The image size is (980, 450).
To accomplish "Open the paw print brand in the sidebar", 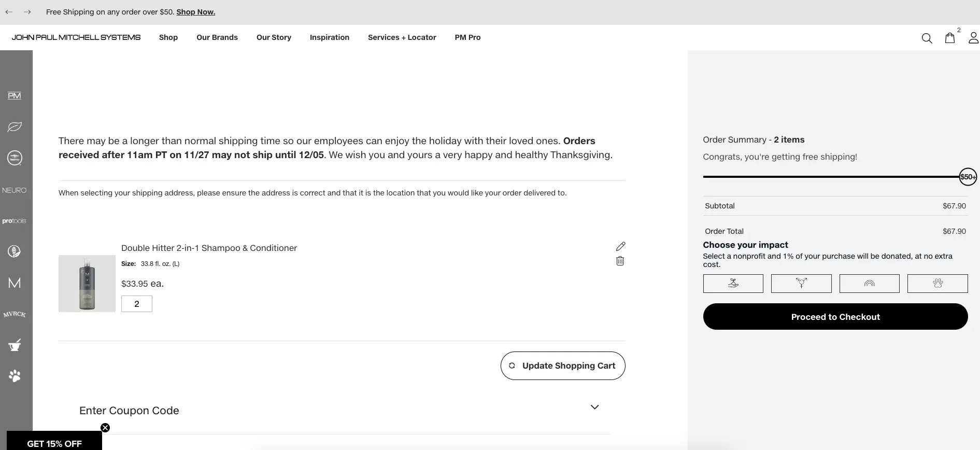I will pos(15,376).
